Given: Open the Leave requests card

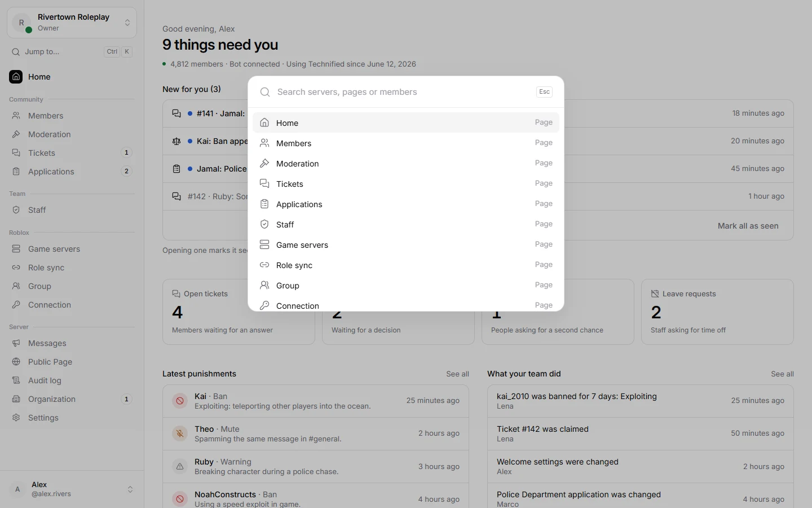Looking at the screenshot, I should [x=717, y=312].
